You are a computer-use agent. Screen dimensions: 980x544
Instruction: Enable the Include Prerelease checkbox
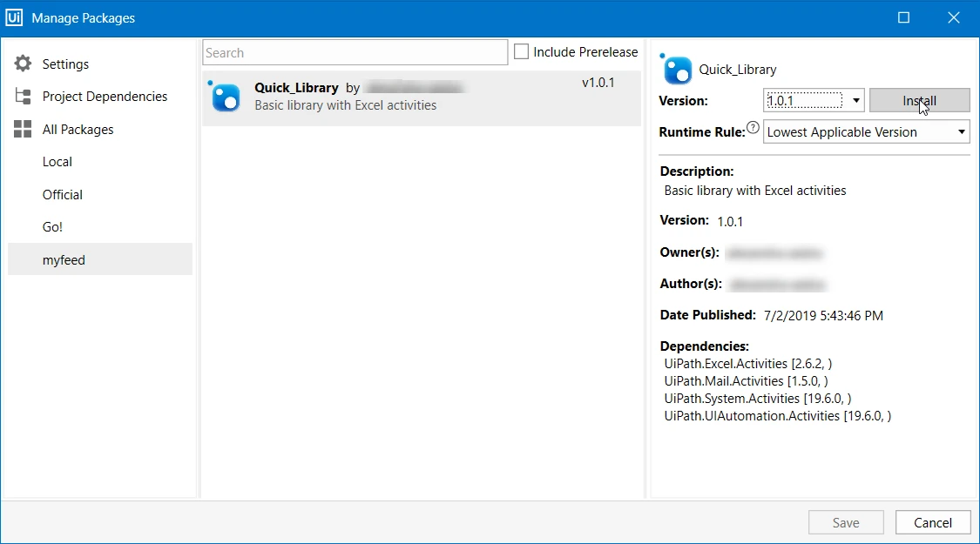click(521, 52)
